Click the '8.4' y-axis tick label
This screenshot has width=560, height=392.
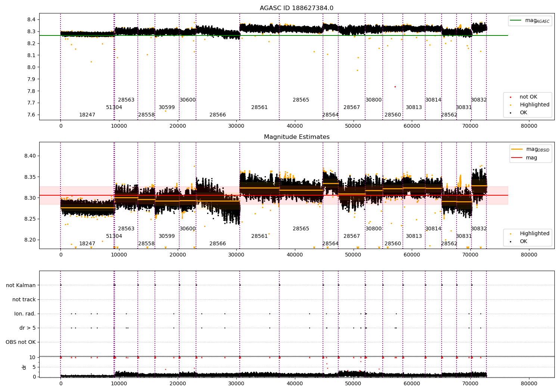31,20
